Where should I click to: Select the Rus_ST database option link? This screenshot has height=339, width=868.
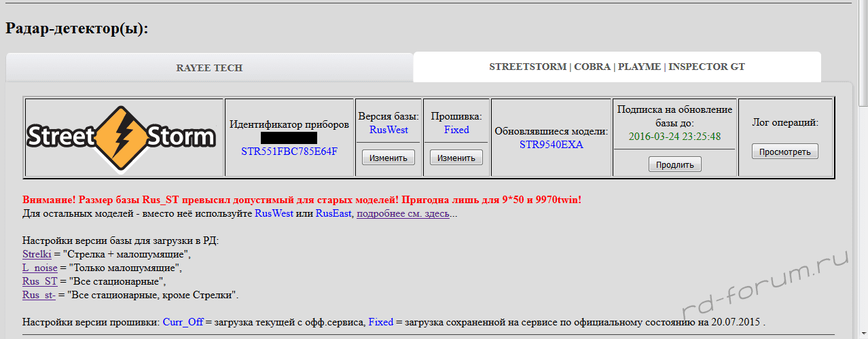click(40, 281)
